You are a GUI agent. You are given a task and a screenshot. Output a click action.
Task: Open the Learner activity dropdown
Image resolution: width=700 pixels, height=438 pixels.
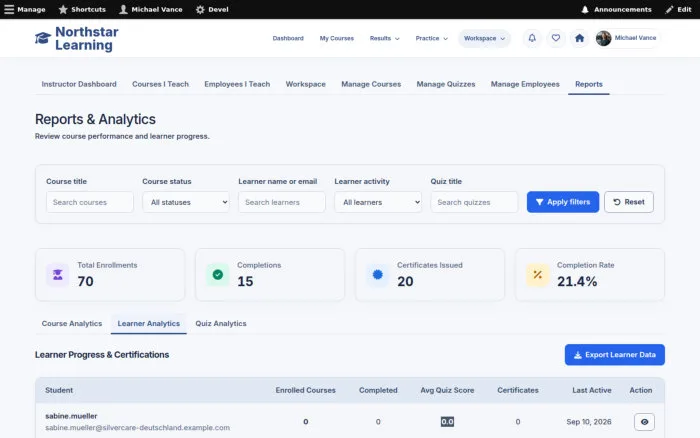coord(378,202)
